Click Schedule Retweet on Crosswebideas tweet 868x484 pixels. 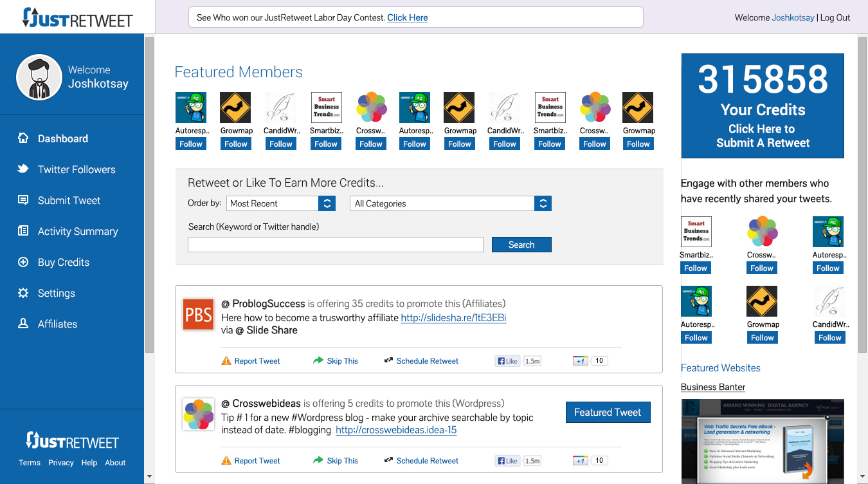428,461
